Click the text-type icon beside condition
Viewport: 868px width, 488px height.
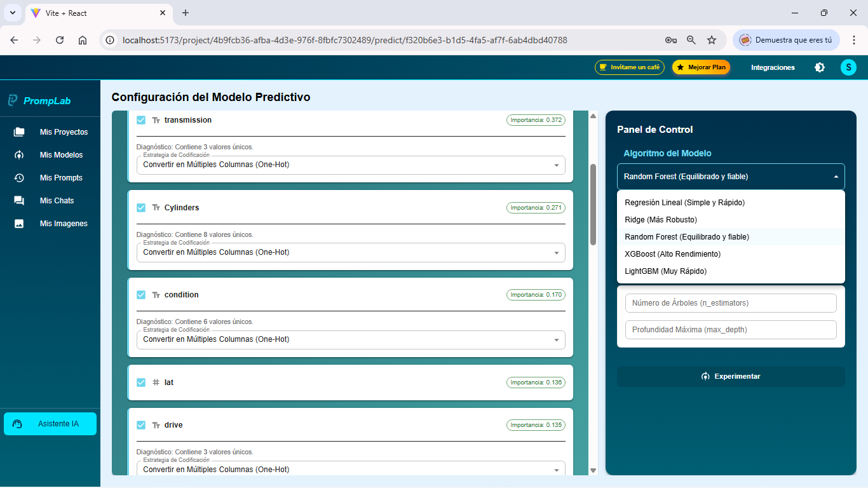pos(156,295)
